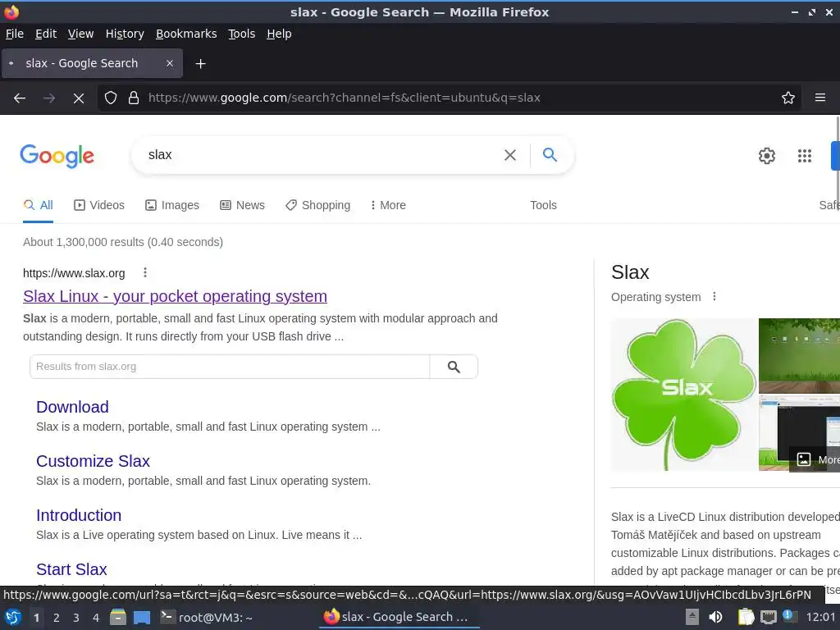Open the tracking protection shield icon
The height and width of the screenshot is (630, 840).
tap(111, 98)
